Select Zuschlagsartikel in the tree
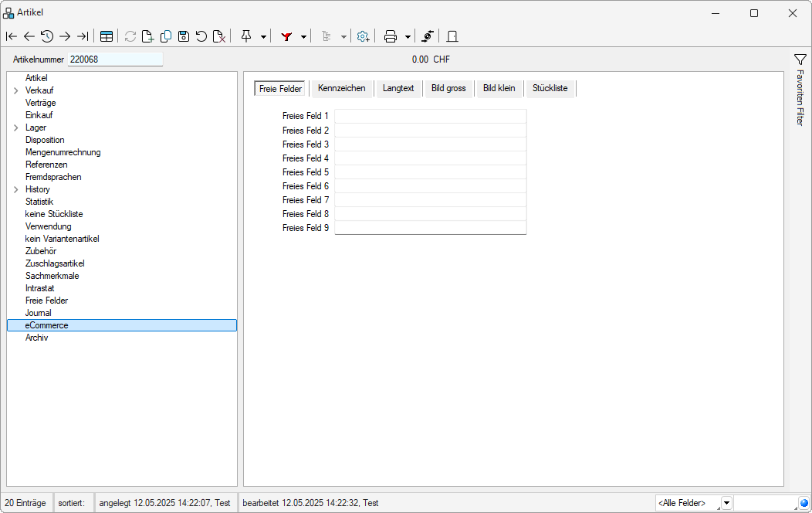The height and width of the screenshot is (513, 812). [x=55, y=263]
